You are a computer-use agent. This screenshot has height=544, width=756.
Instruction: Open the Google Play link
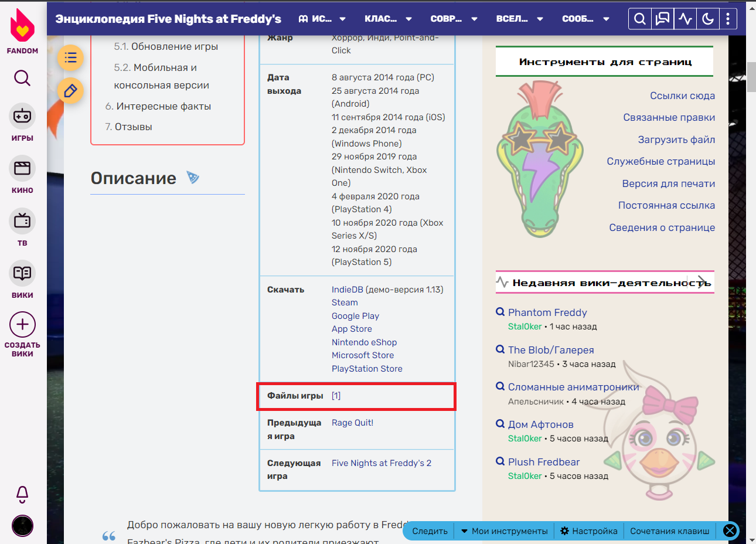click(355, 316)
